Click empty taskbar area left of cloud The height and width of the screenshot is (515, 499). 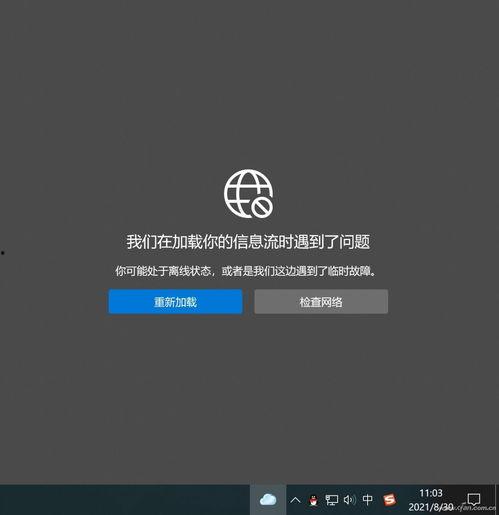click(125, 500)
